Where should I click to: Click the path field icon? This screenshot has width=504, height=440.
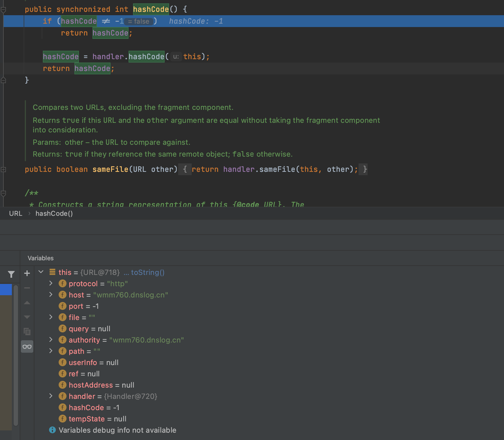point(62,351)
